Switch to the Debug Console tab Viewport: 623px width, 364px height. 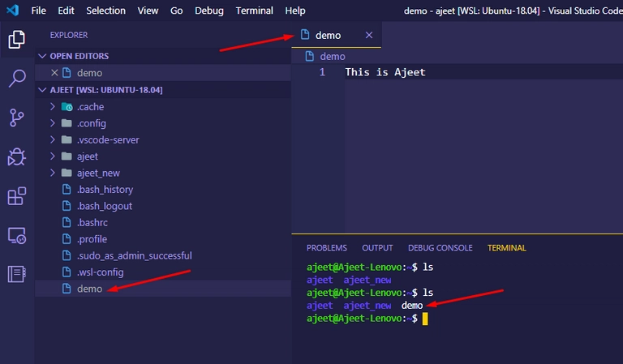tap(440, 248)
